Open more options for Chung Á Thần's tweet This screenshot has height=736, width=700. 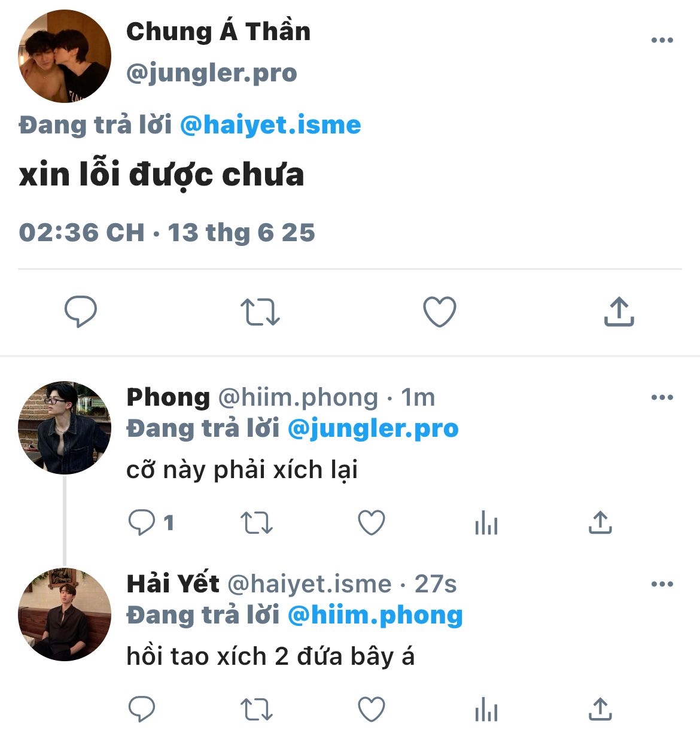click(x=662, y=40)
